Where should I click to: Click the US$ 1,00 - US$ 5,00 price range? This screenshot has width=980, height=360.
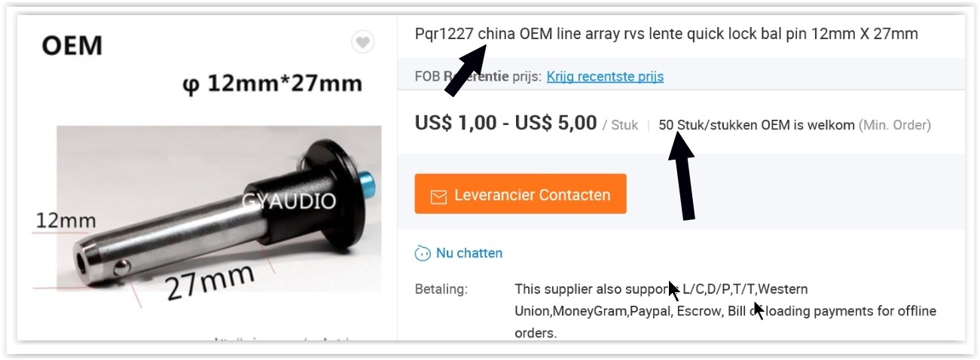point(505,123)
